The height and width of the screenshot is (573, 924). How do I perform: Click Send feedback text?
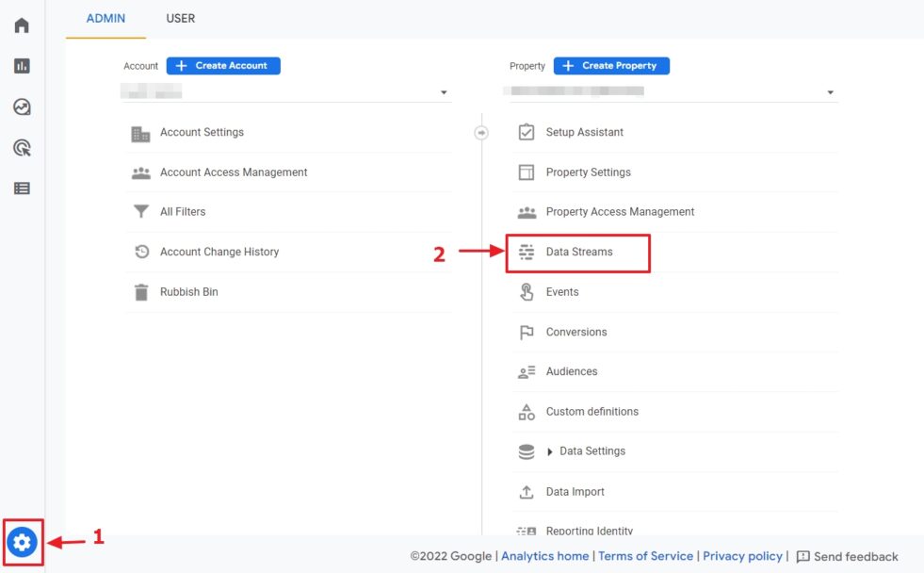[855, 556]
